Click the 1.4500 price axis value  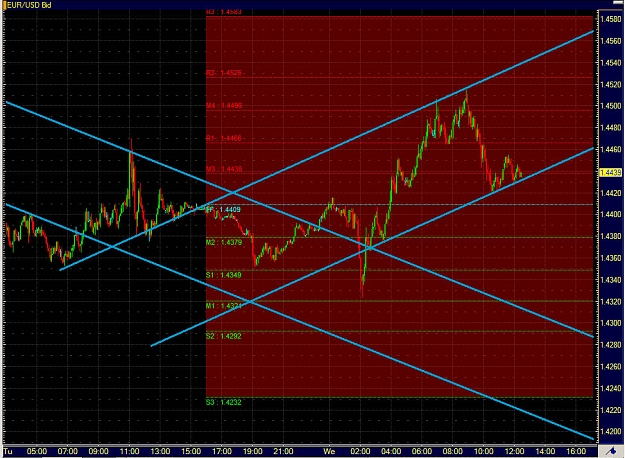tap(611, 106)
